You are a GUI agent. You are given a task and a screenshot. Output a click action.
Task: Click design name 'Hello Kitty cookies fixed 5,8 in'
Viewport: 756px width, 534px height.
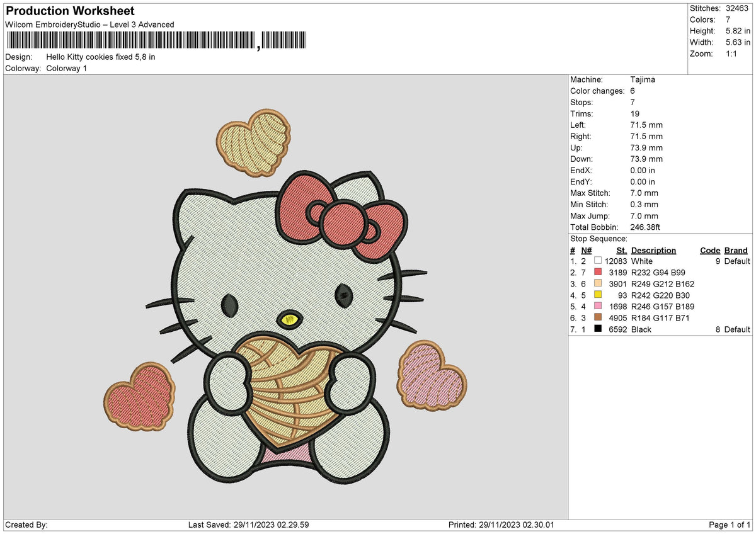(101, 57)
